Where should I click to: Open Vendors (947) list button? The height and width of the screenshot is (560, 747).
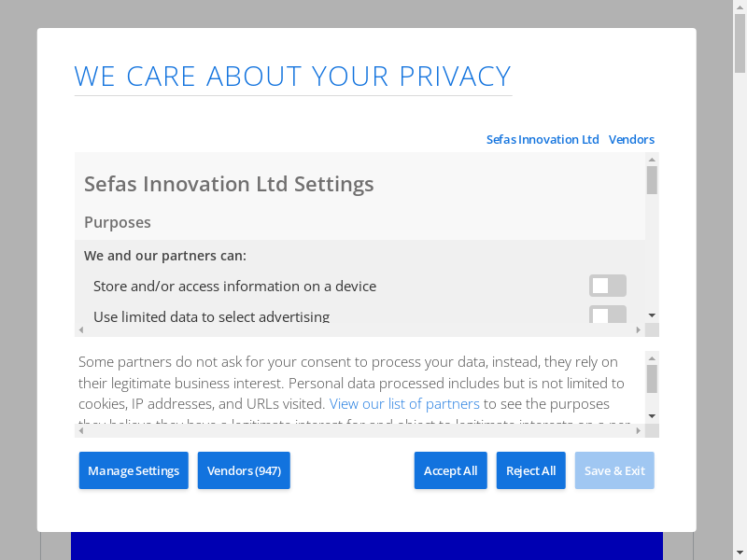click(244, 470)
